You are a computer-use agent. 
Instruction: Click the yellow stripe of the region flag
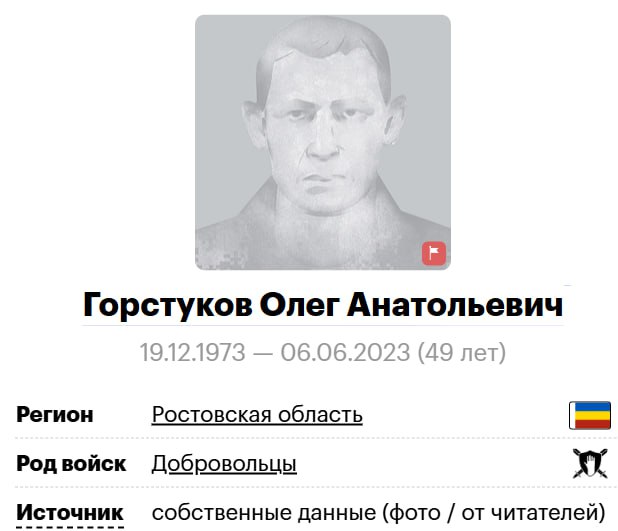[x=592, y=415]
